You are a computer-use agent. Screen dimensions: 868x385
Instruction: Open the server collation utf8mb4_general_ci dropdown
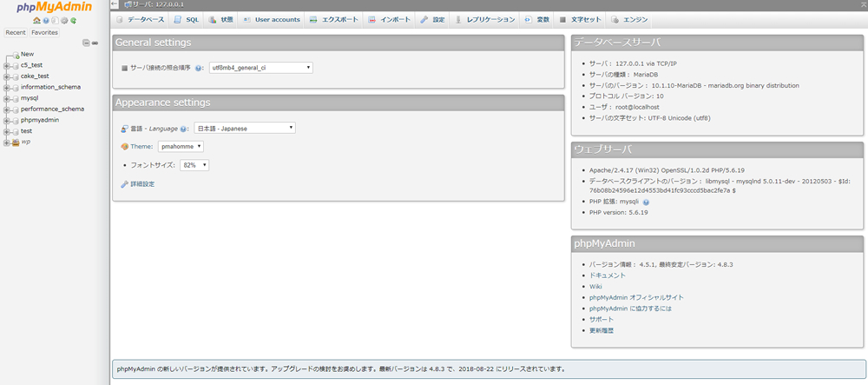pos(260,68)
